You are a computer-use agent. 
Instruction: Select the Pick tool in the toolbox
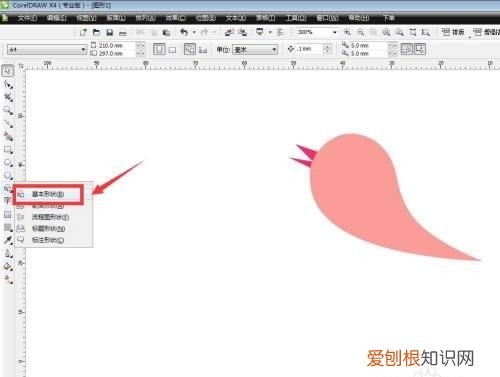coord(8,71)
